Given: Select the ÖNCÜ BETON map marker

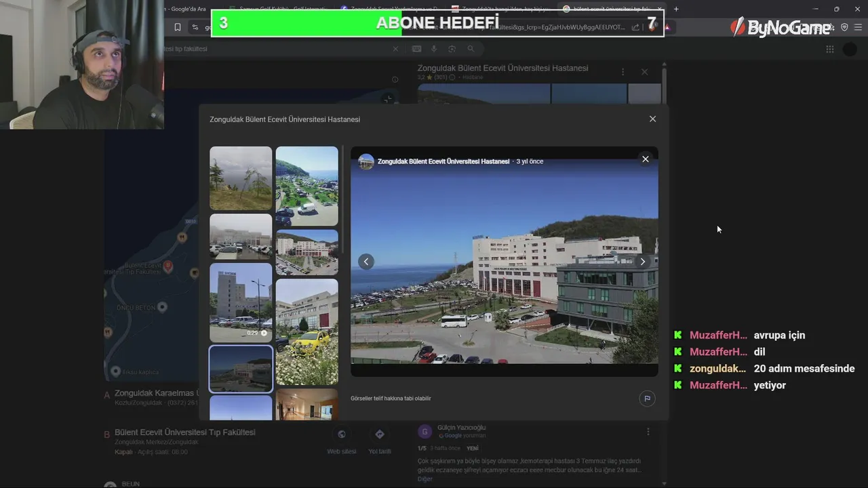Looking at the screenshot, I should pos(161,307).
